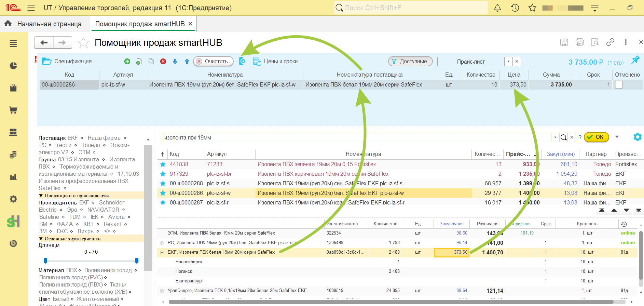Image resolution: width=644 pixels, height=306 pixels.
Task: Collapse the Основные характеристики section
Action: (x=41, y=239)
